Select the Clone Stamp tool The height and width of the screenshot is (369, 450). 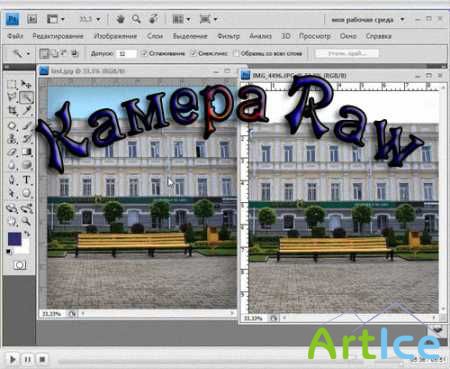click(12, 139)
